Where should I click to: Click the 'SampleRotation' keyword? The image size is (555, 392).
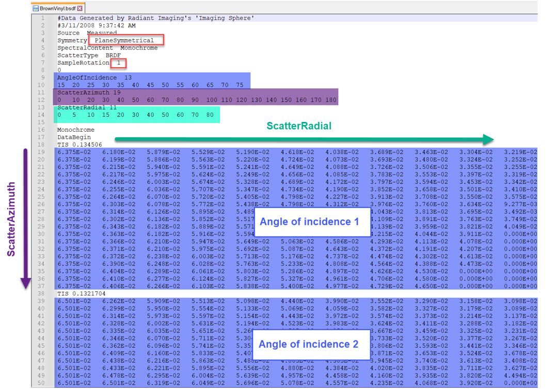click(84, 62)
